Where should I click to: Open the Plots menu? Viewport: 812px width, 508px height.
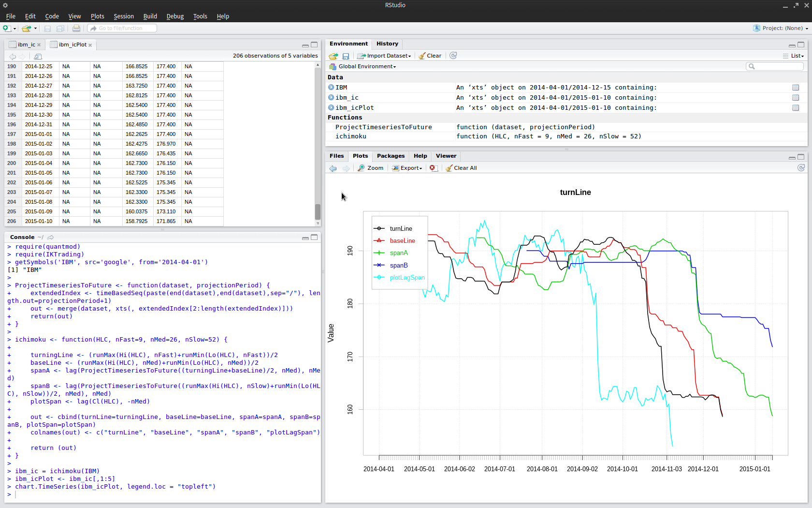click(97, 16)
